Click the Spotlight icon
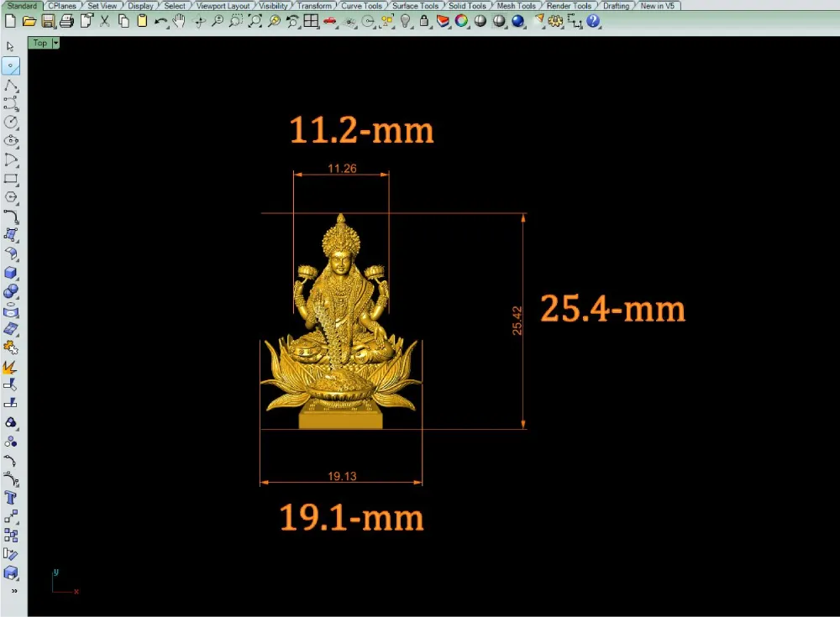The width and height of the screenshot is (840, 617). point(539,22)
